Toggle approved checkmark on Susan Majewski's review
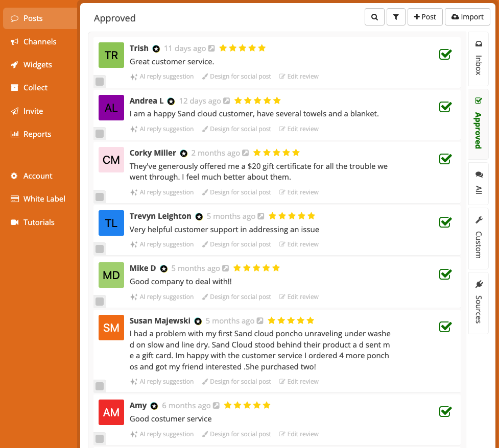Screen dimensions: 499x448 click(x=445, y=327)
